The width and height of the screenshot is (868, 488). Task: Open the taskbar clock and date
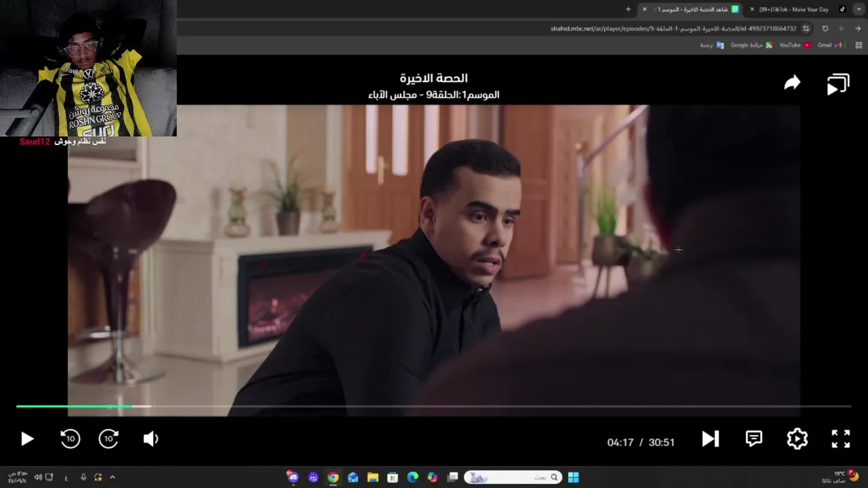[x=18, y=477]
